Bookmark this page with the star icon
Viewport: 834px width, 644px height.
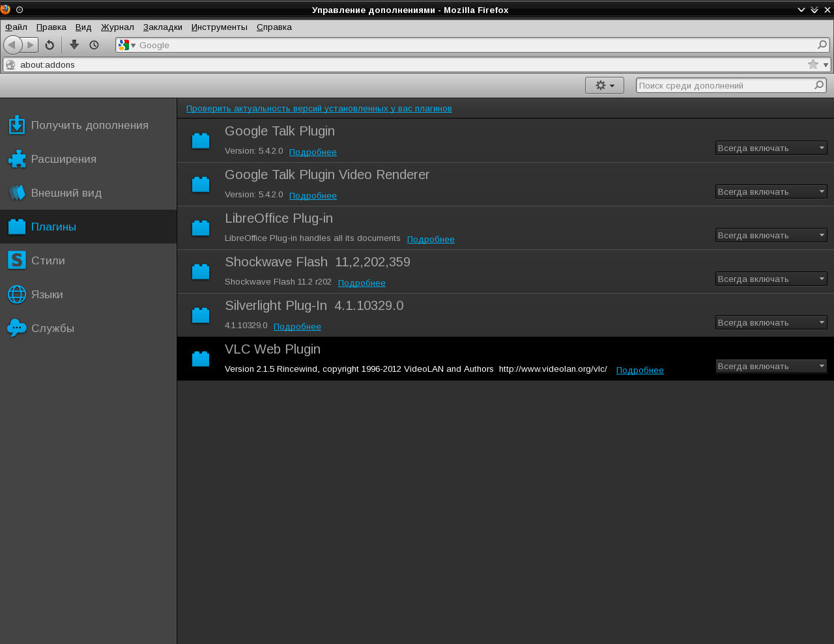(813, 64)
